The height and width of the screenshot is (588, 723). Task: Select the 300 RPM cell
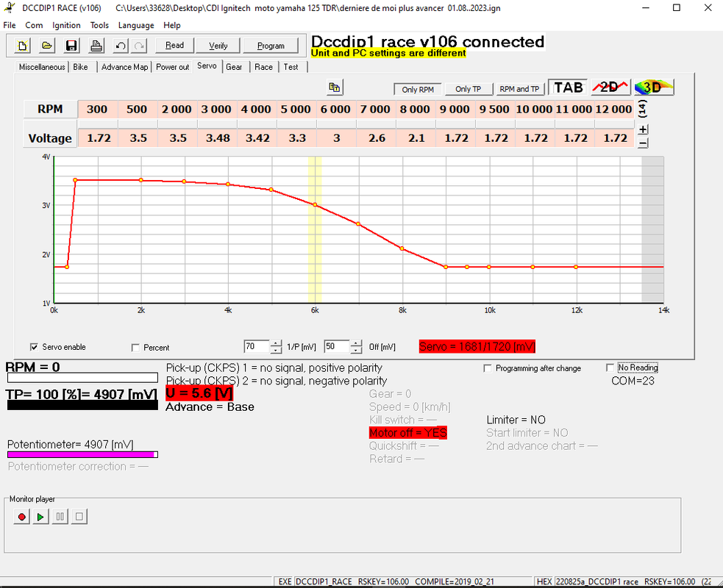[x=97, y=110]
